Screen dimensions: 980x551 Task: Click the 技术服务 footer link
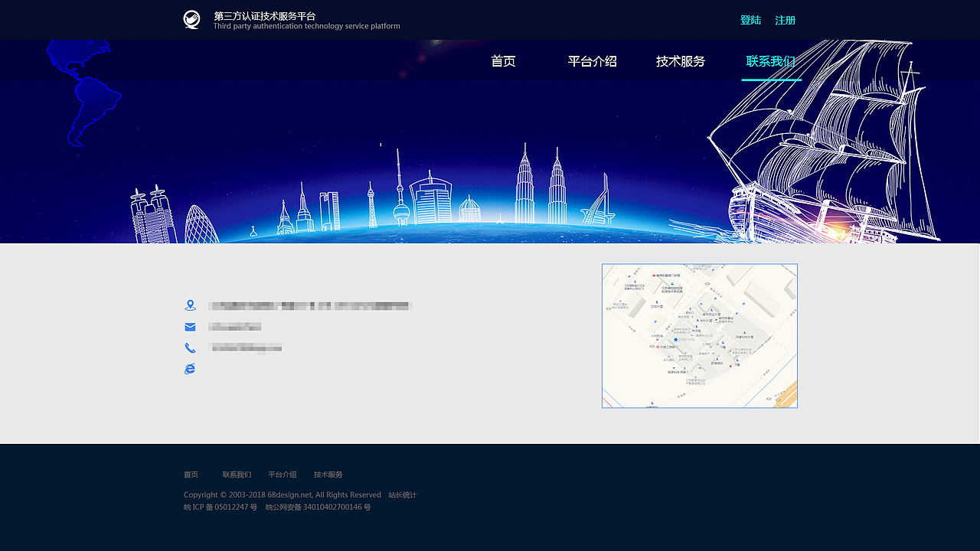tap(328, 474)
